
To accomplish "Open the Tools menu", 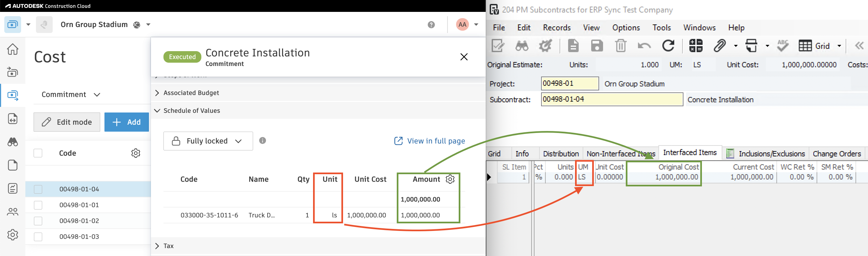I will coord(661,28).
